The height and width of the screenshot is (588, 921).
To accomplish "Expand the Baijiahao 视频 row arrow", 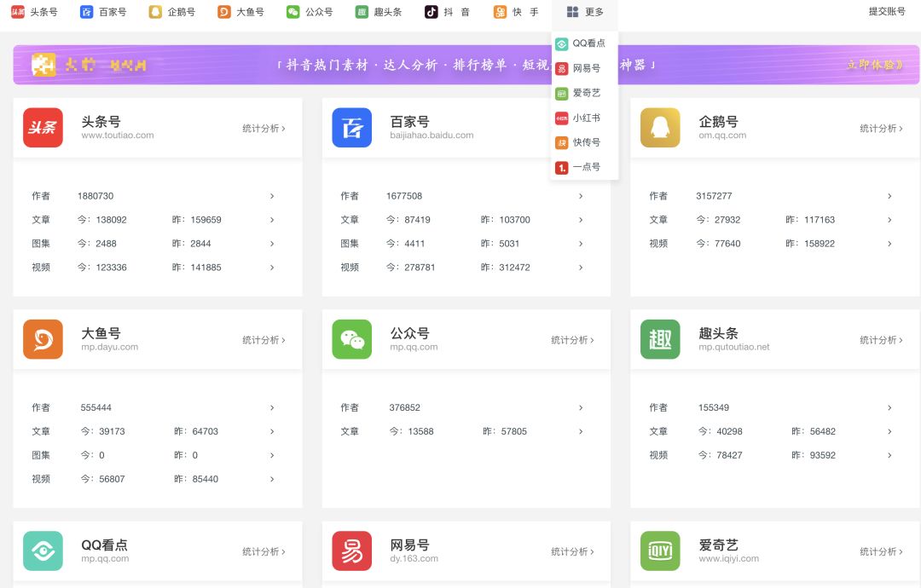I will [x=581, y=268].
